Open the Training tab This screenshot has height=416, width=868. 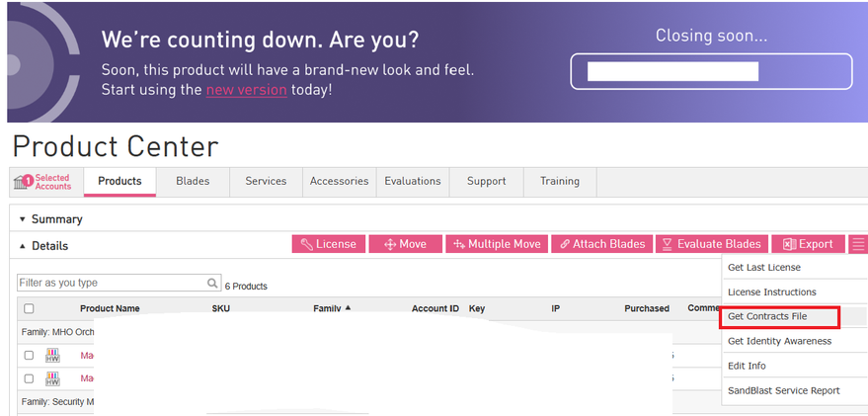click(x=560, y=181)
